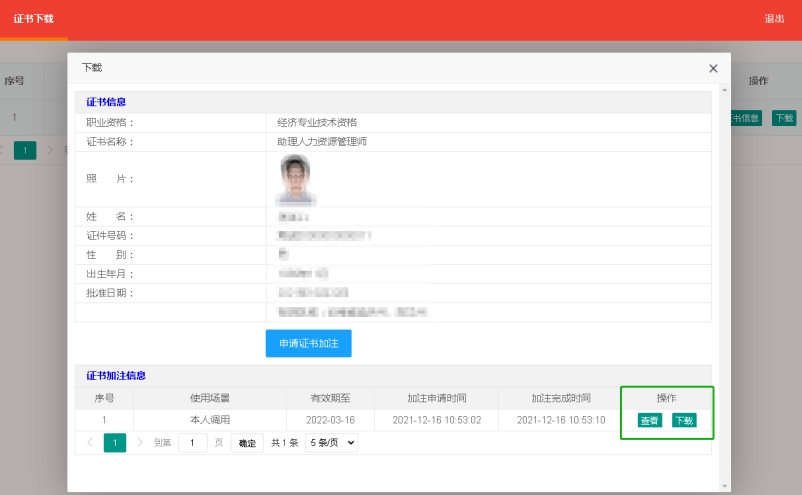Click the 证书加注信息 section heading
Screen dimensions: 802x495
click(x=116, y=375)
